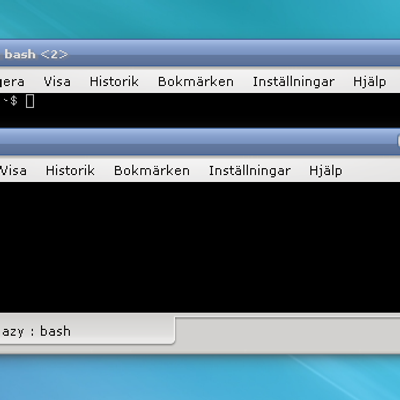The height and width of the screenshot is (400, 400).
Task: Click the shell prompt in bash <2> terminal
Action: coord(10,101)
